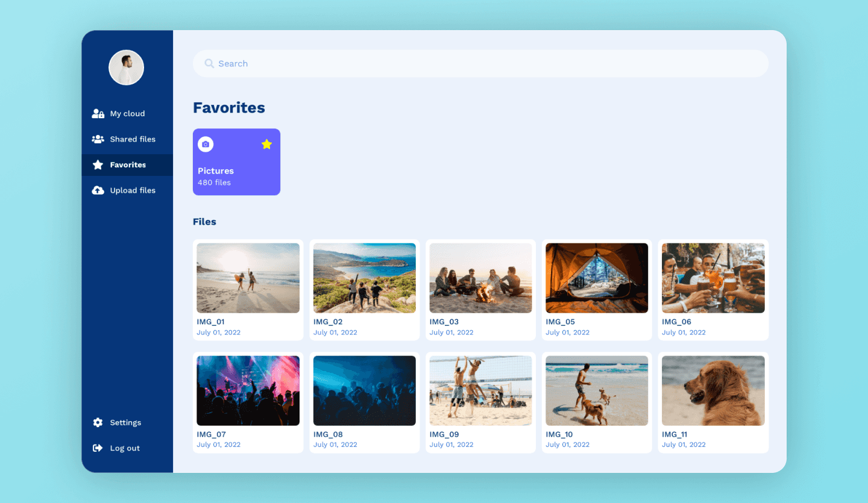
Task: Click the My cloud sidebar icon
Action: point(98,114)
